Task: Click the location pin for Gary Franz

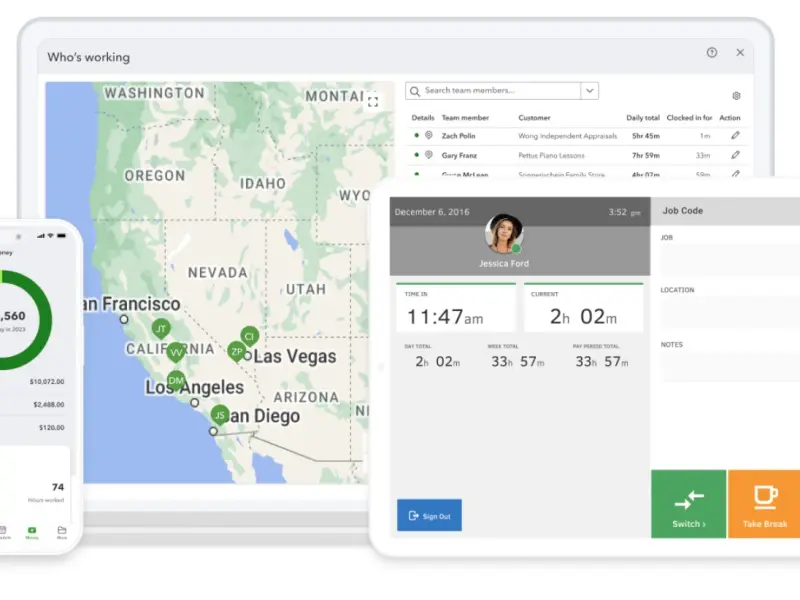Action: pyautogui.click(x=429, y=155)
